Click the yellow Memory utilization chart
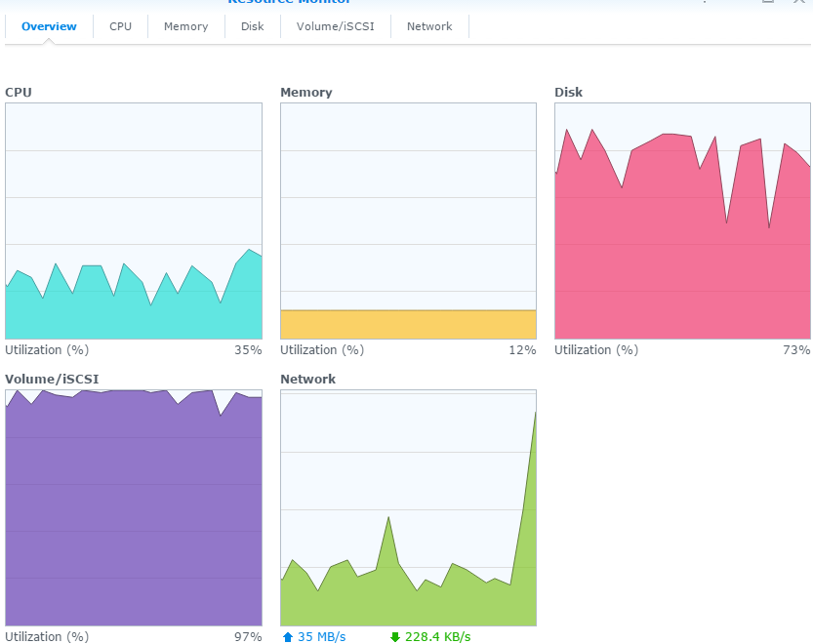This screenshot has width=813, height=644. point(409,221)
